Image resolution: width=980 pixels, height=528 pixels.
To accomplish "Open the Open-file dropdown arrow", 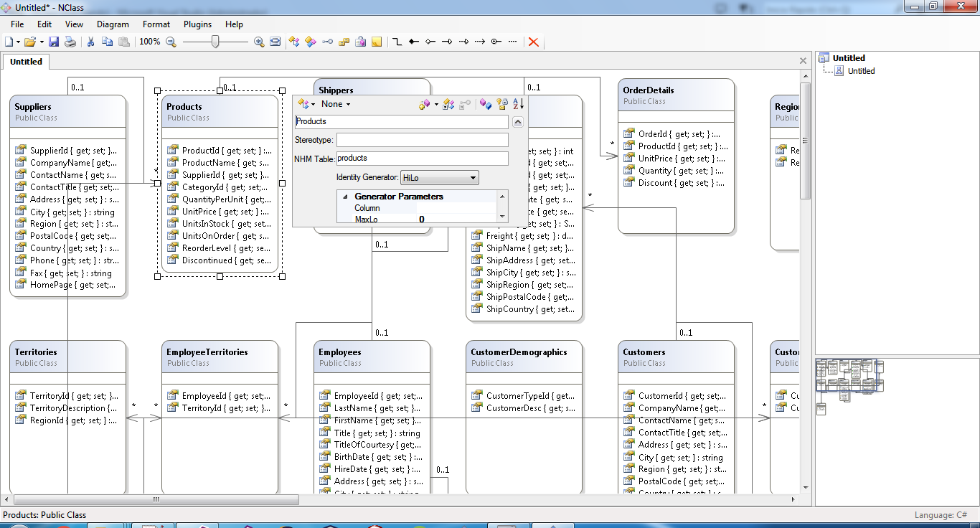I will [42, 42].
